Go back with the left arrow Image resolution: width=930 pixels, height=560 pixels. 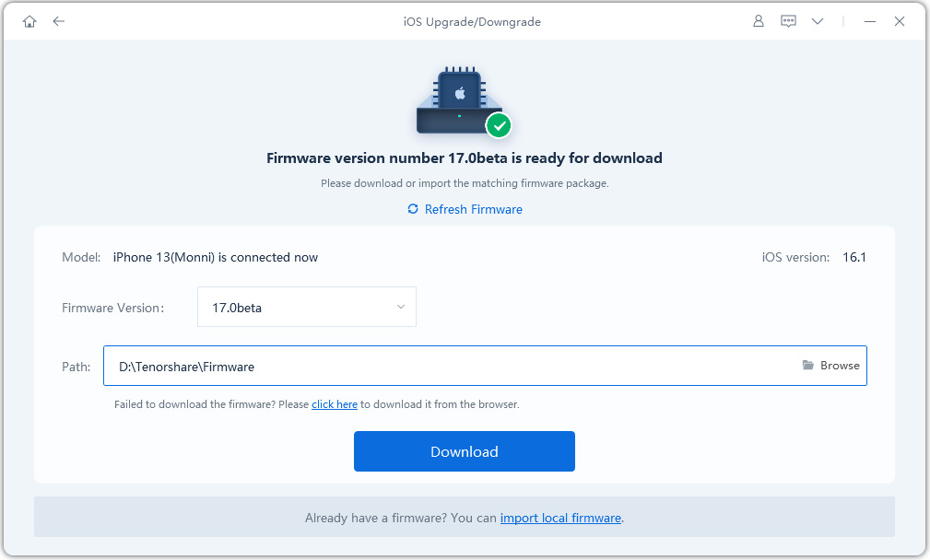point(58,21)
